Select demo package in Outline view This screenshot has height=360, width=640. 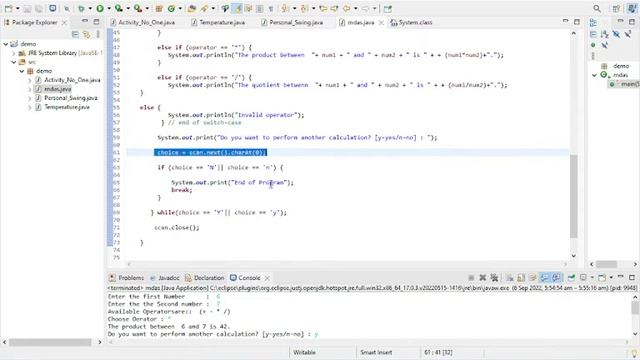(x=620, y=66)
